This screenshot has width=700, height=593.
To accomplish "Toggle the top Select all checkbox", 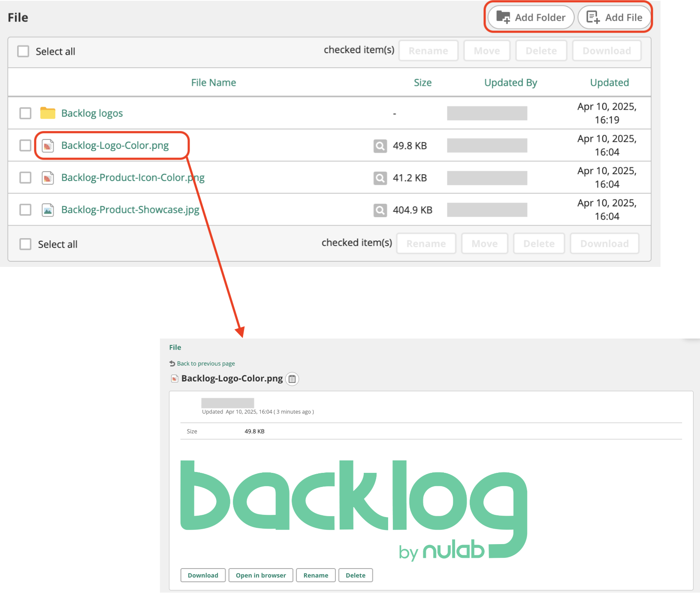I will pos(23,51).
